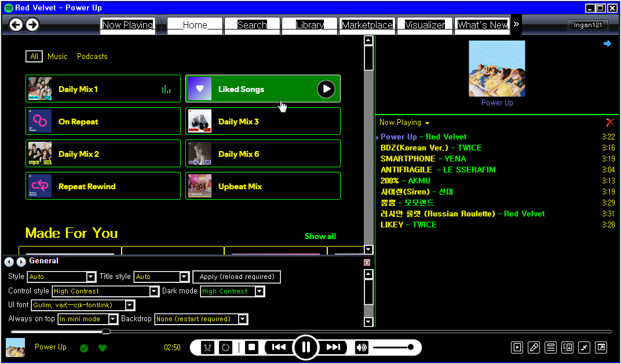The width and height of the screenshot is (621, 364).
Task: Open the Control style dropdown
Action: click(105, 291)
